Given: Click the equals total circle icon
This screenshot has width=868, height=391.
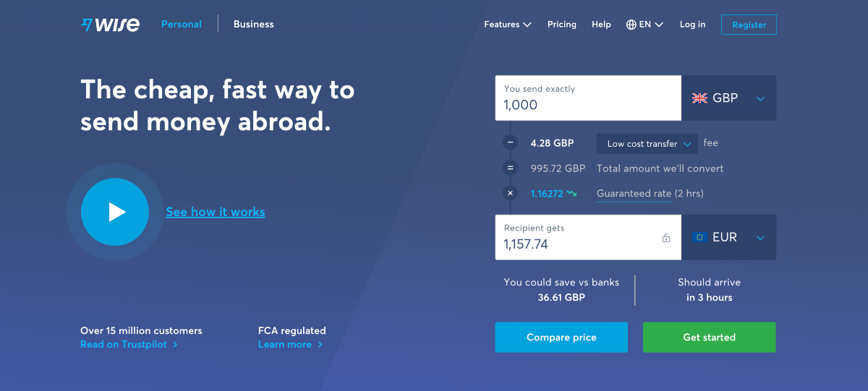Looking at the screenshot, I should 511,168.
